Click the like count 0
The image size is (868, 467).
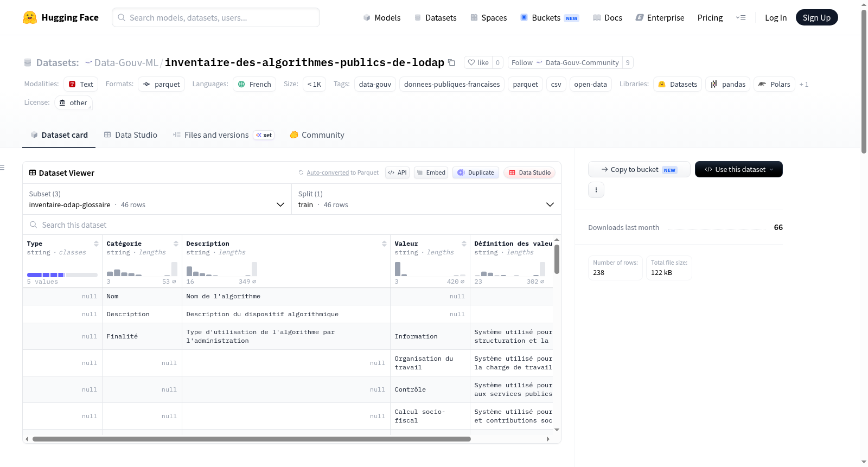point(497,62)
